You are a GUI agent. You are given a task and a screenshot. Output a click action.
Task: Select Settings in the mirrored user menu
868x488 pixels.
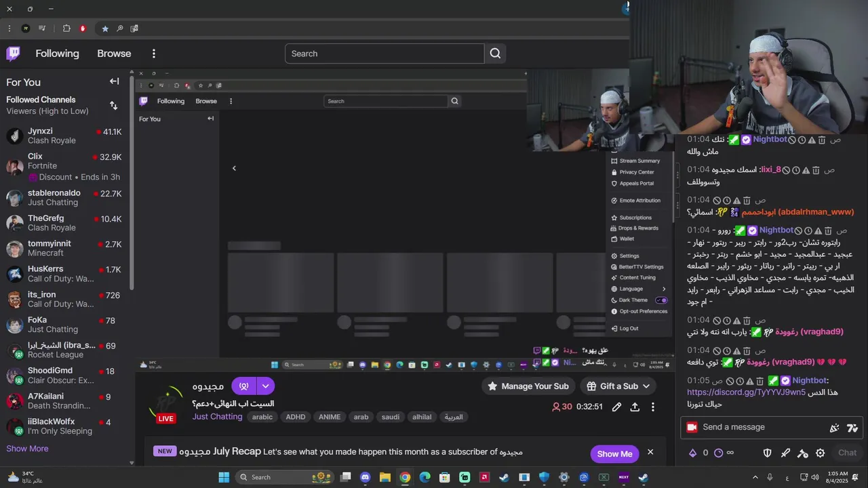(629, 256)
